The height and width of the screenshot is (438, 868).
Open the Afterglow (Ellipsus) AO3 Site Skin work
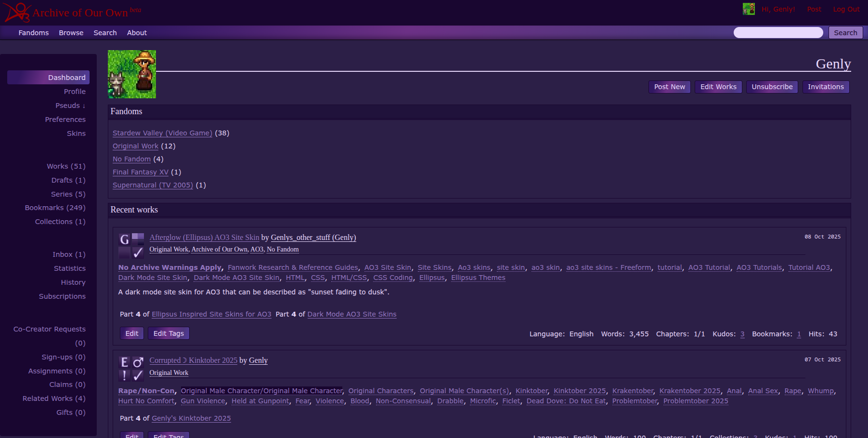tap(204, 238)
